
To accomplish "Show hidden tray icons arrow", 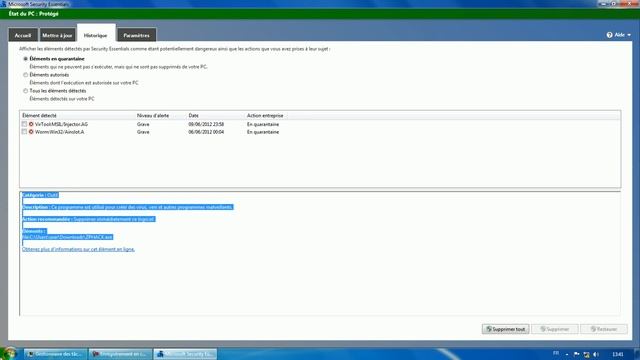I will [567, 354].
